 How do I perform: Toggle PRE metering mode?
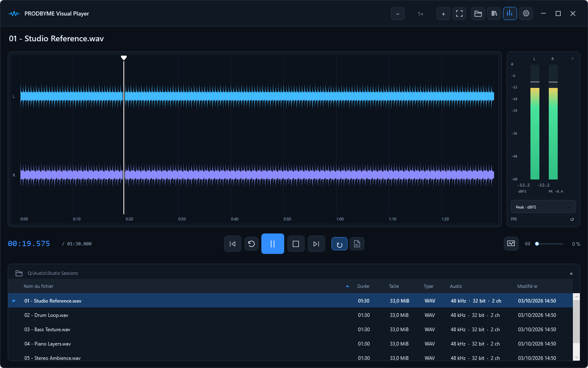pos(514,219)
